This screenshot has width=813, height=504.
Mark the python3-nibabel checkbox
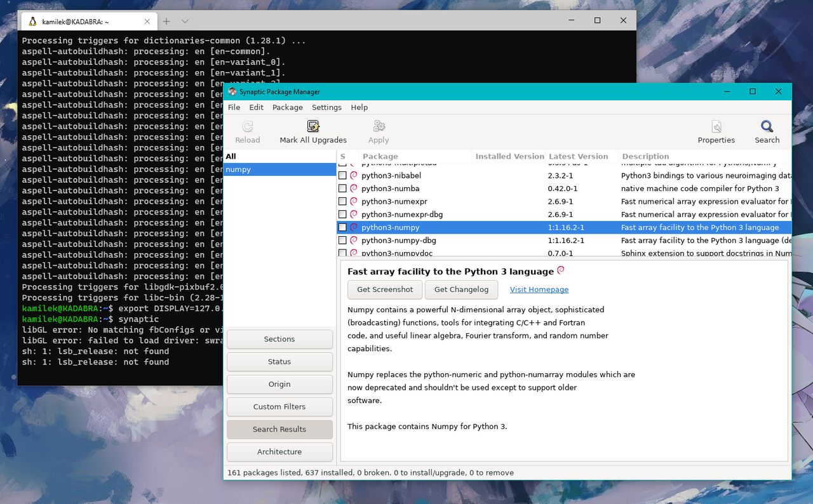point(343,175)
